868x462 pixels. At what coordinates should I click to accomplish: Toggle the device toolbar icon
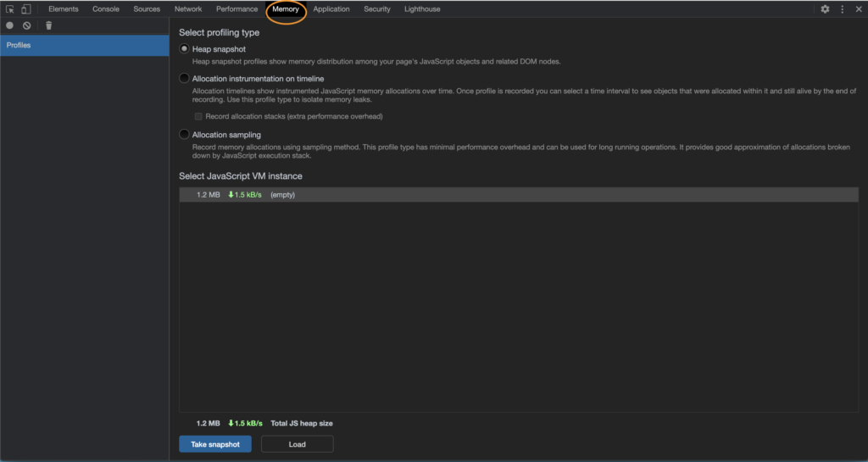25,9
